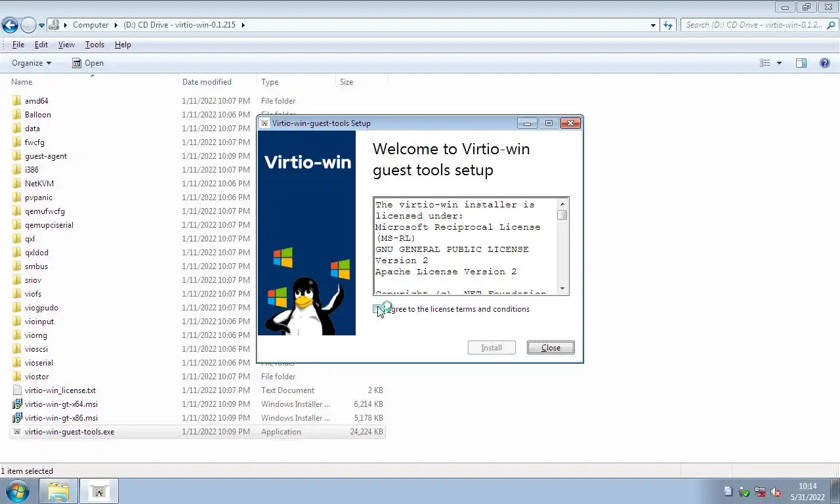Open Explorer help icon

[x=825, y=63]
